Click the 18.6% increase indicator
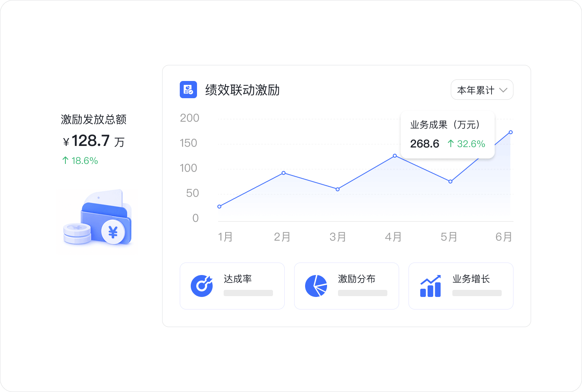Viewport: 582px width, 392px height. click(80, 160)
